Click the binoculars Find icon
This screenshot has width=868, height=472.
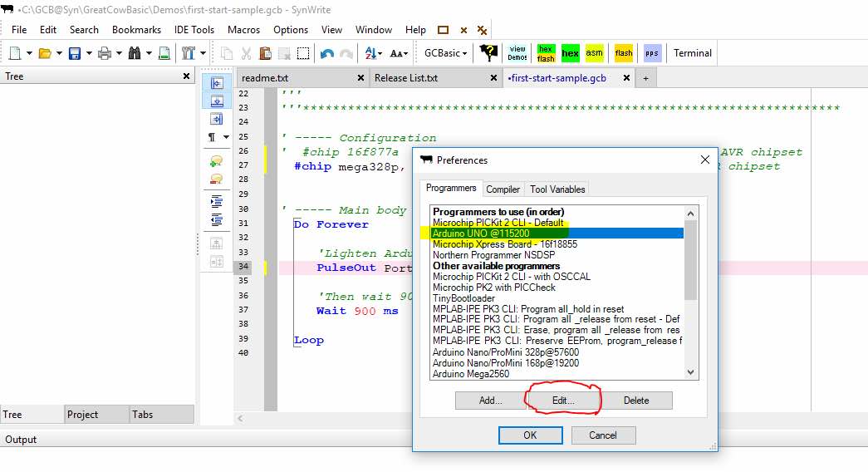click(x=134, y=53)
